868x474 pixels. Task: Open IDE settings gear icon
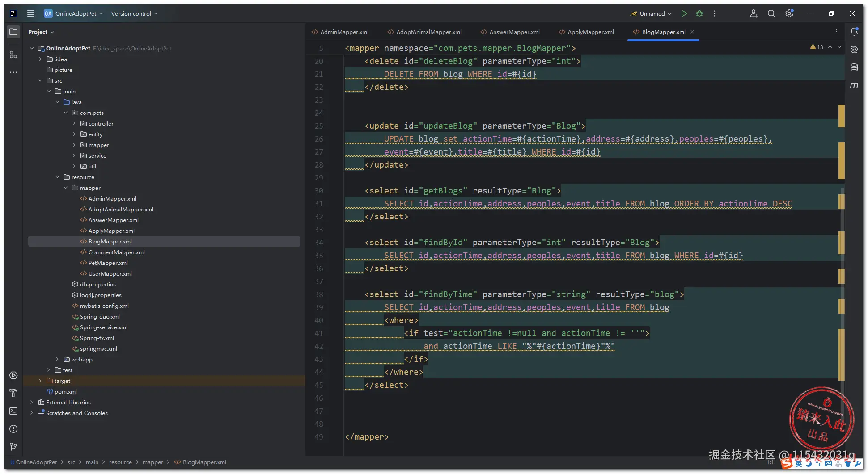[x=789, y=13]
